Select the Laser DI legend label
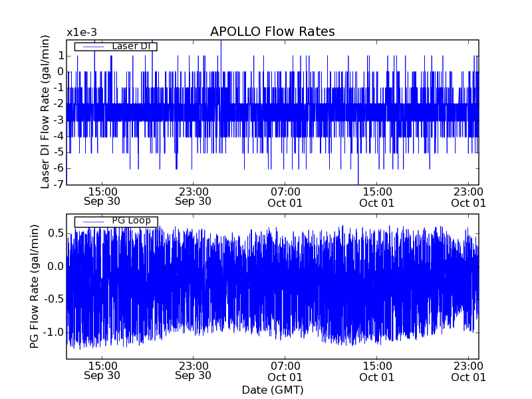This screenshot has height=399, width=532. (133, 47)
